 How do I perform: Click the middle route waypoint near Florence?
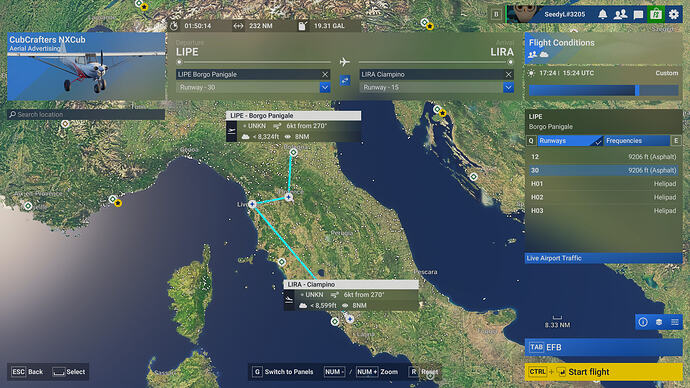pos(289,197)
